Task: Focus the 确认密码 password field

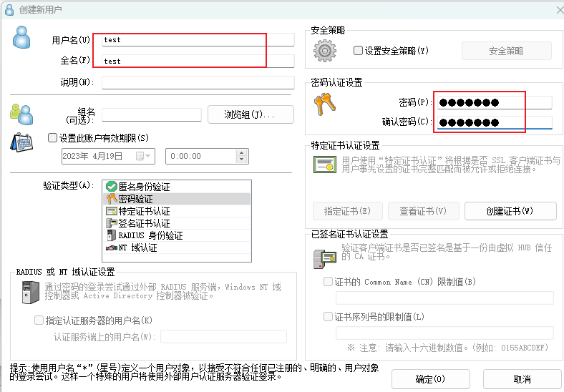Action: coord(494,122)
